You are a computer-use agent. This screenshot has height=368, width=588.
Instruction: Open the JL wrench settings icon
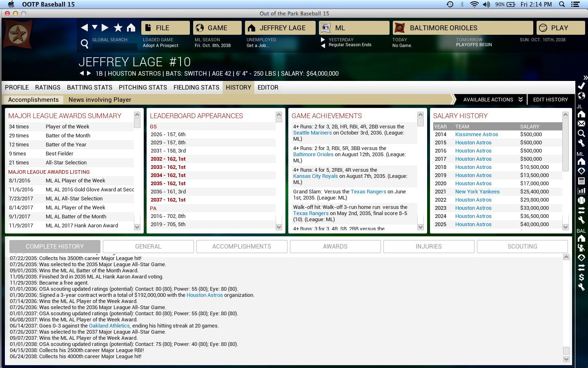coord(581,143)
